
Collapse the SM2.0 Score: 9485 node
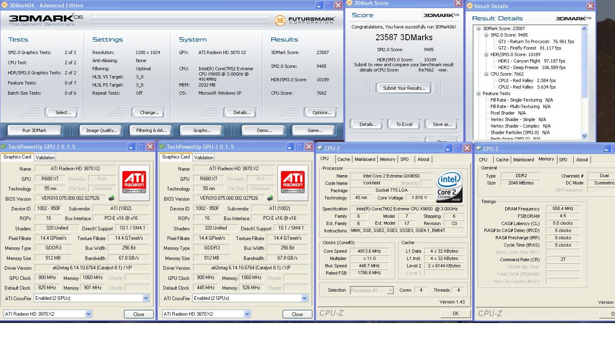pos(486,35)
